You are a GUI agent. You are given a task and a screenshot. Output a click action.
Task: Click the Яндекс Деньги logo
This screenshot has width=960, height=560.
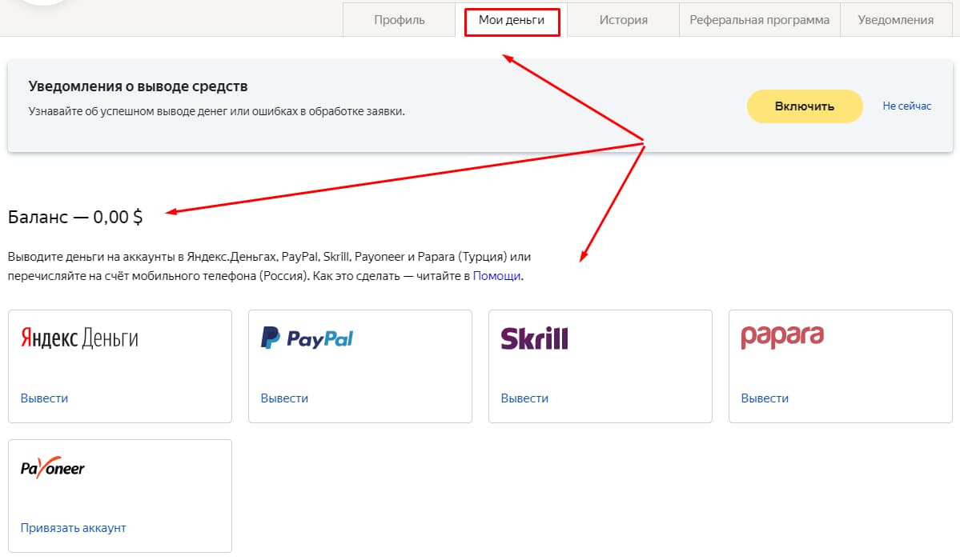pyautogui.click(x=79, y=338)
